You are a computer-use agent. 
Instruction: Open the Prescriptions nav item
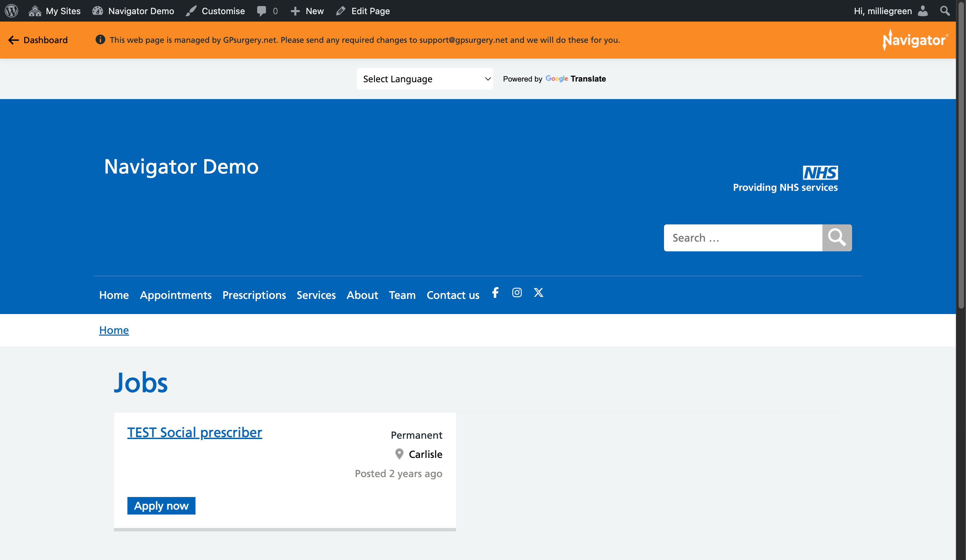(x=254, y=295)
